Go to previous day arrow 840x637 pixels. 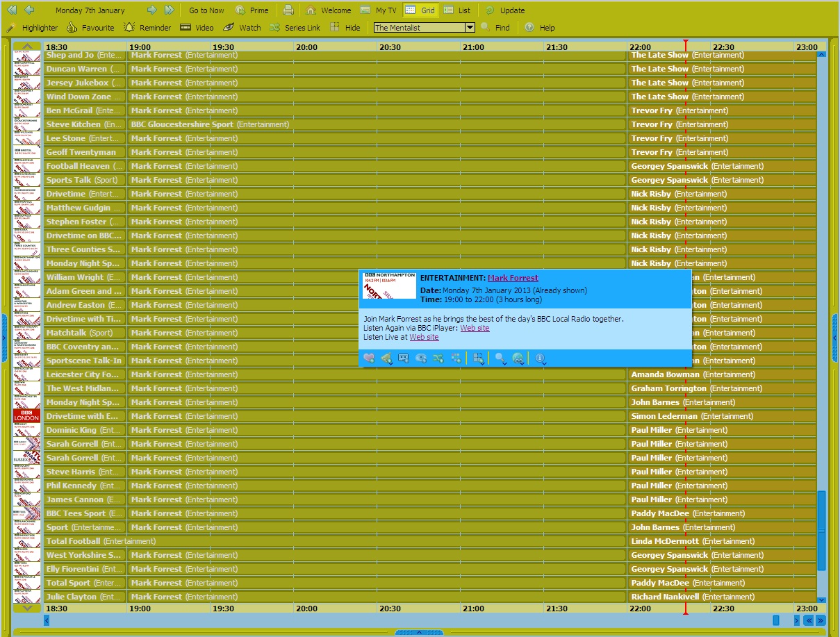pos(29,10)
